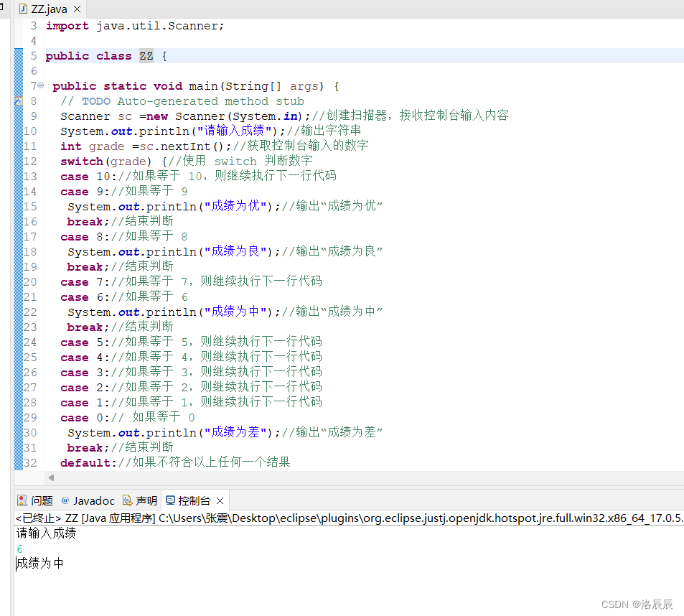
Task: Click line number 12 in the editor margin
Action: pos(29,161)
